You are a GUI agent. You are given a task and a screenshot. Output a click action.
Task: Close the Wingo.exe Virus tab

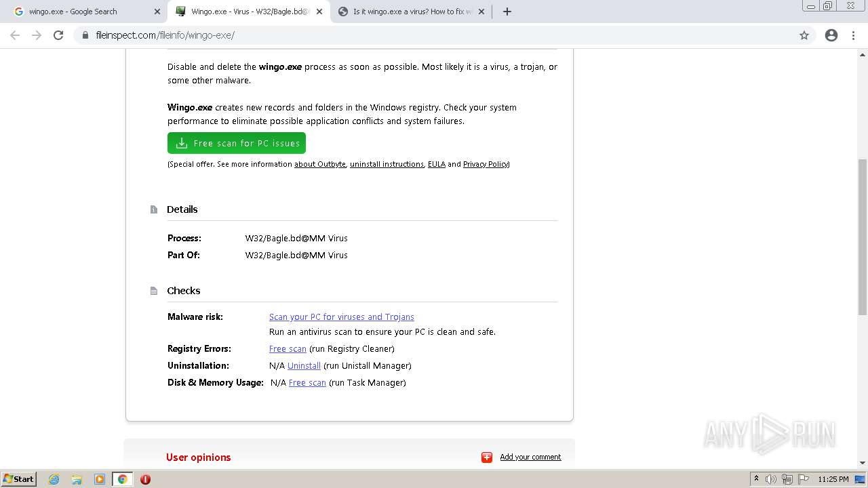pos(319,12)
